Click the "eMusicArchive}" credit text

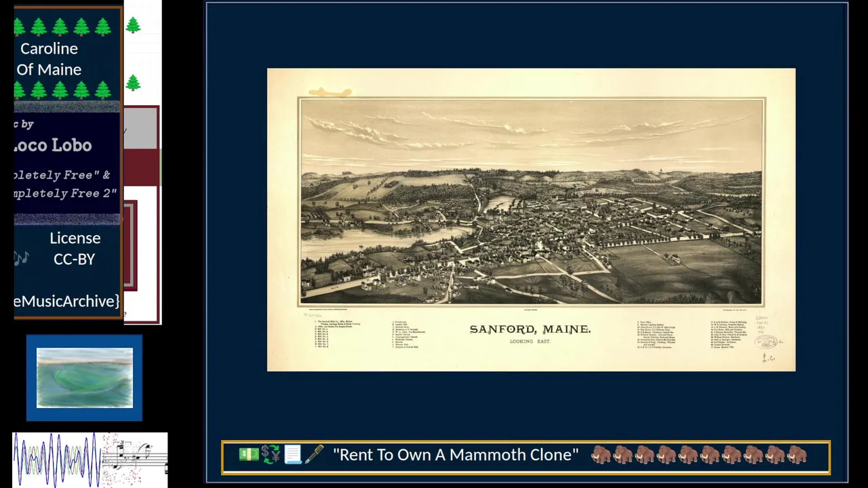[67, 301]
